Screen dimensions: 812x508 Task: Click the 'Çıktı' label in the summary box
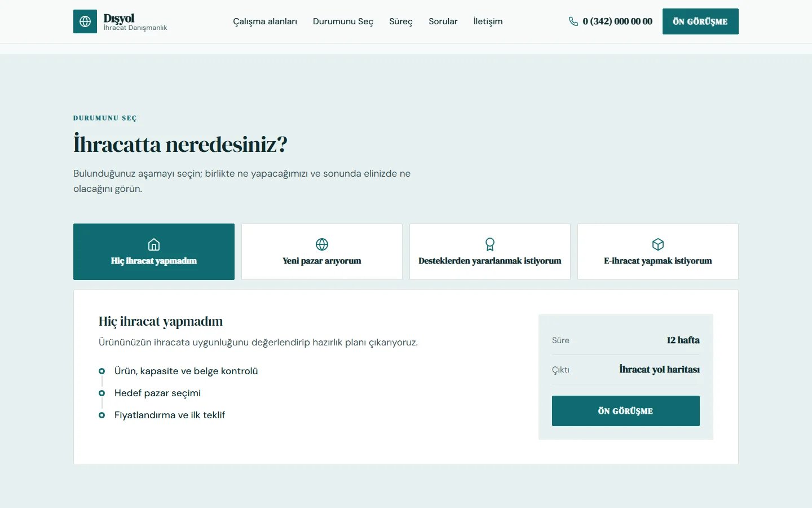(x=561, y=370)
